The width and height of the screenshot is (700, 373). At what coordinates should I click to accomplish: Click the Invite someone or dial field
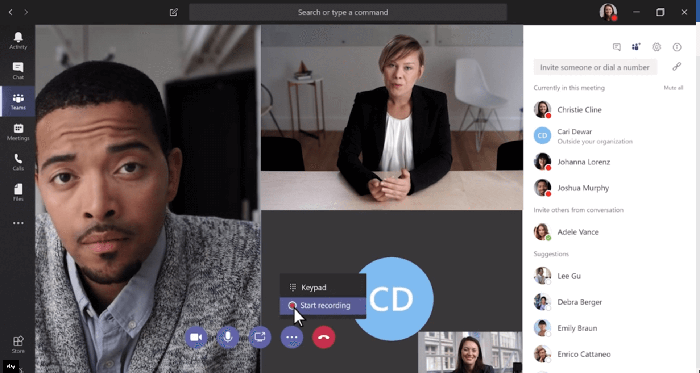(x=595, y=67)
